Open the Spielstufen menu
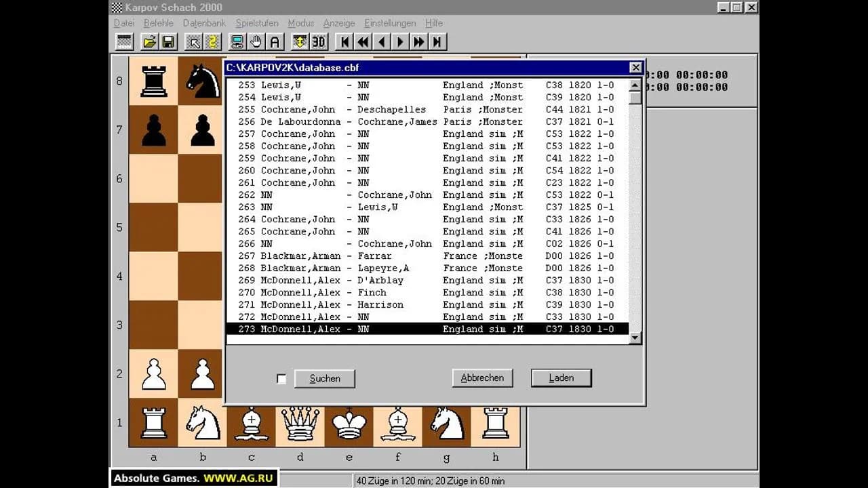This screenshot has width=868, height=488. click(x=257, y=23)
